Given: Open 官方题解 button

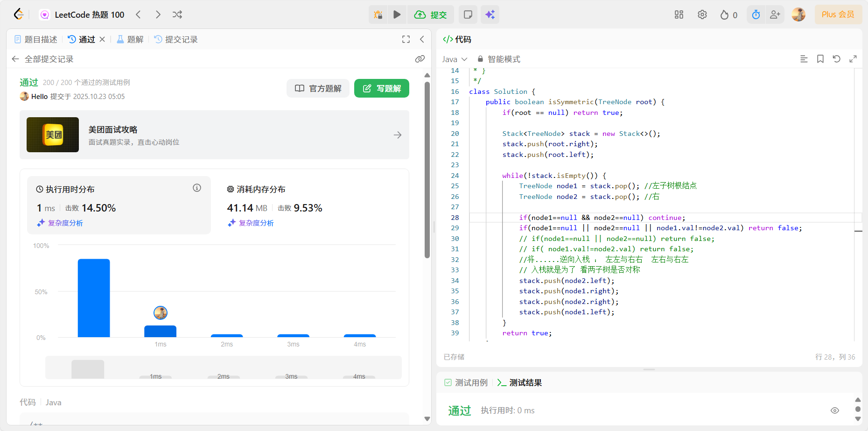Looking at the screenshot, I should (x=318, y=88).
